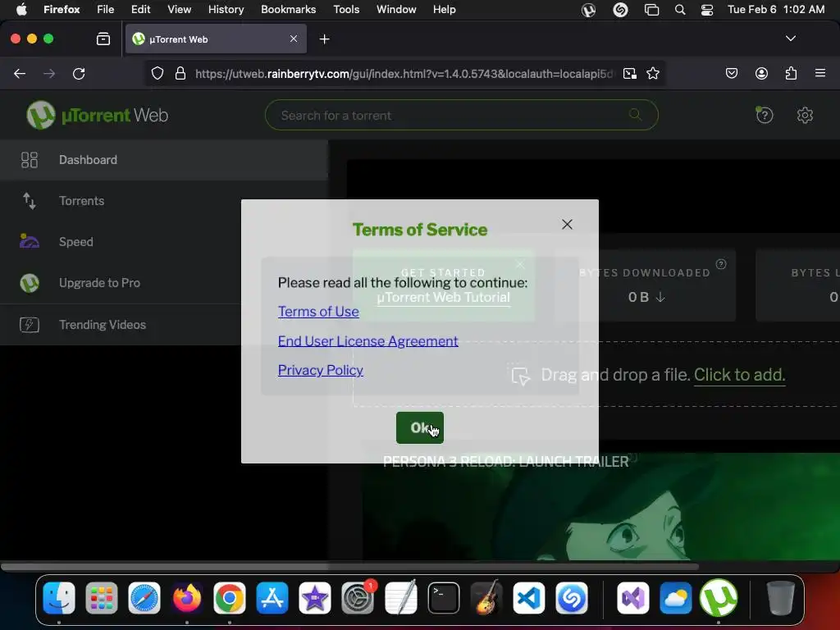Open a new tab with plus button
This screenshot has height=630, width=840.
(x=324, y=39)
